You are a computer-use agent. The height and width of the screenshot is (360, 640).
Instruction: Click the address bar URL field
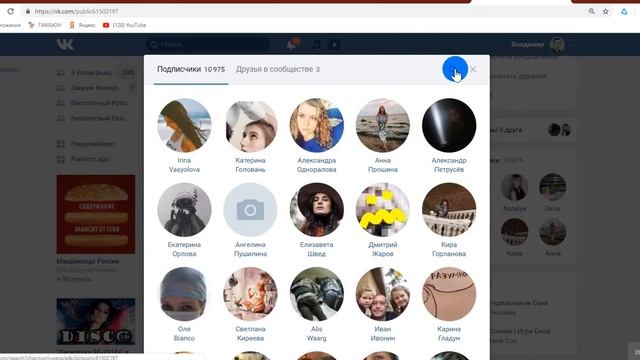coord(302,11)
